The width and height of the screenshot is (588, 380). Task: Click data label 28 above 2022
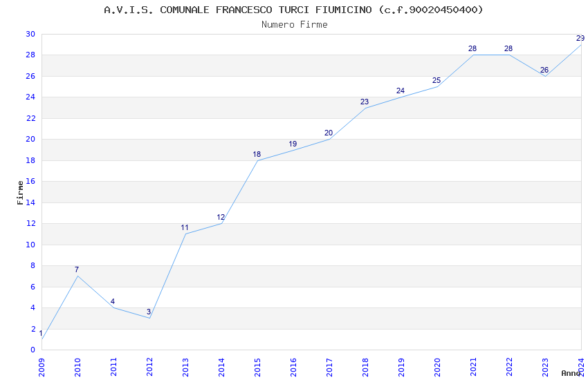click(508, 48)
